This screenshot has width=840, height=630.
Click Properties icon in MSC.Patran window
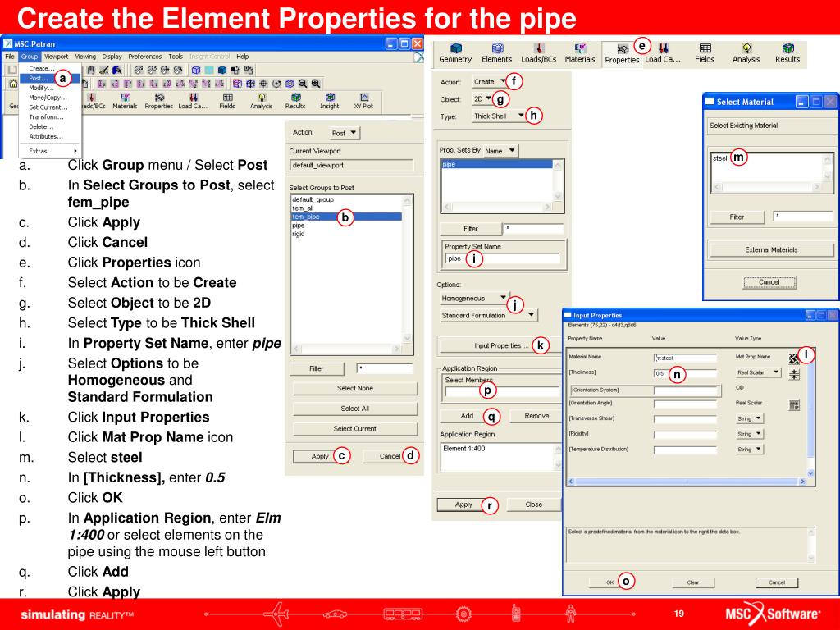[158, 101]
